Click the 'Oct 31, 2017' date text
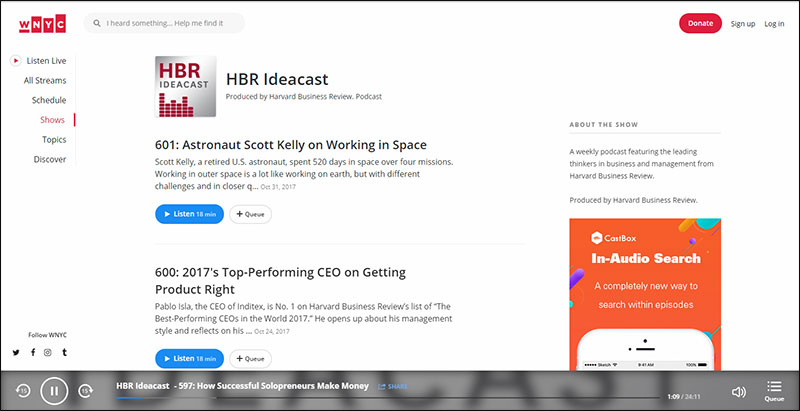Screen dimensions: 800x411 click(x=278, y=187)
